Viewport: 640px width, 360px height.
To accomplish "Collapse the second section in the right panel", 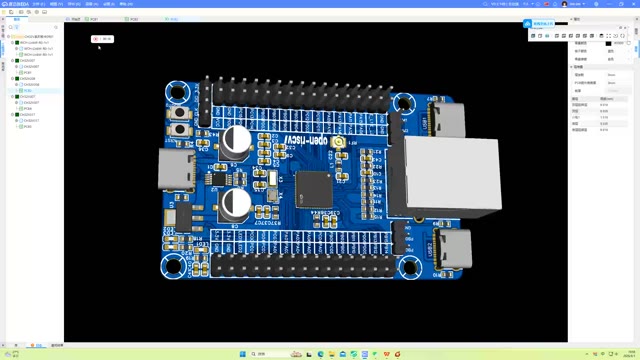I will (571, 67).
